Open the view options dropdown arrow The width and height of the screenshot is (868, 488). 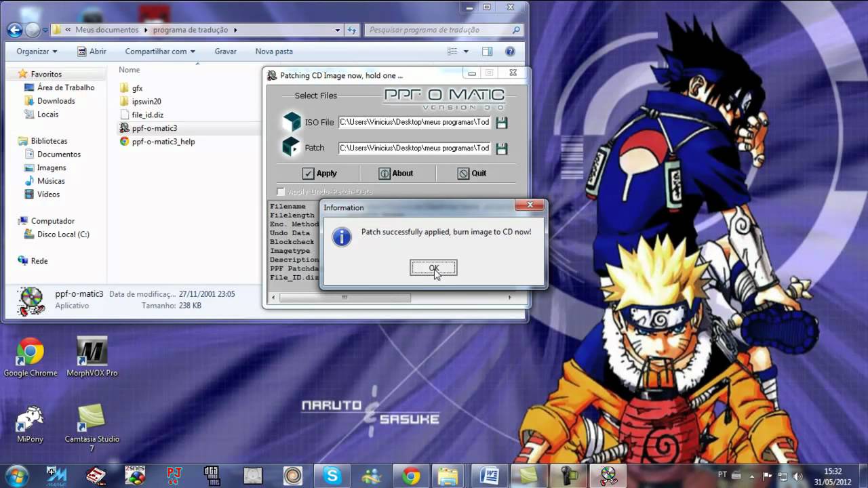[465, 52]
